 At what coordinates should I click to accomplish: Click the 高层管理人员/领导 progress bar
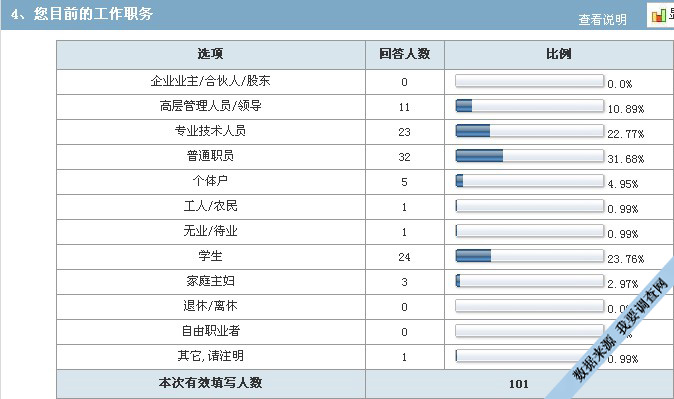530,106
